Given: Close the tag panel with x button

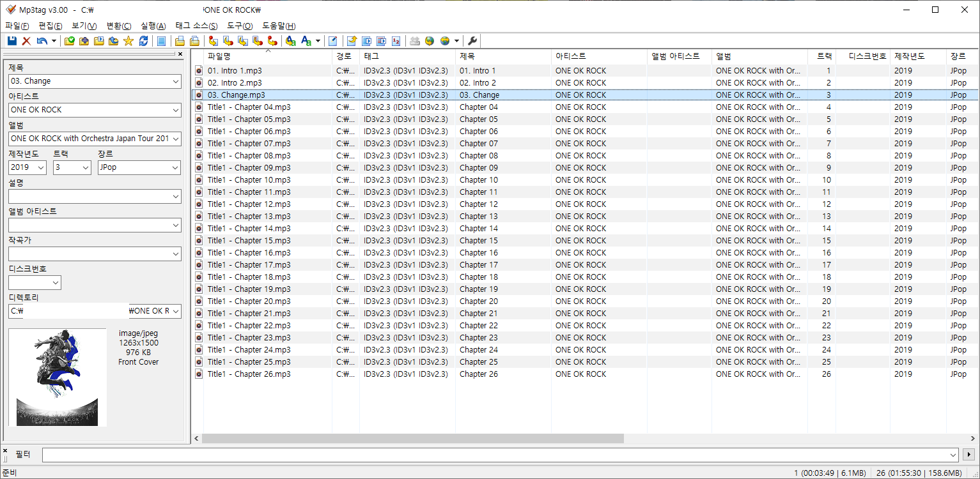Looking at the screenshot, I should point(180,54).
